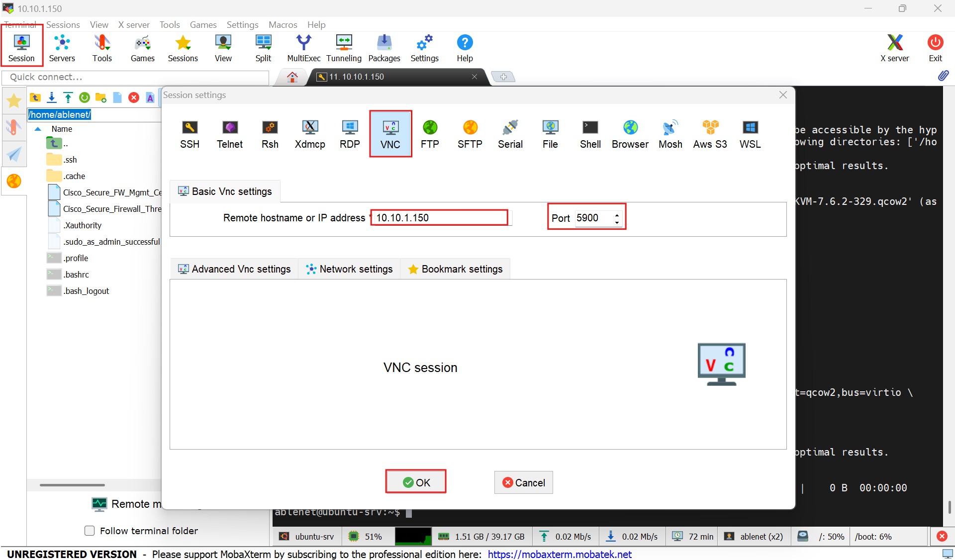The image size is (955, 560).
Task: Open the Bookmark settings tab
Action: [x=456, y=269]
